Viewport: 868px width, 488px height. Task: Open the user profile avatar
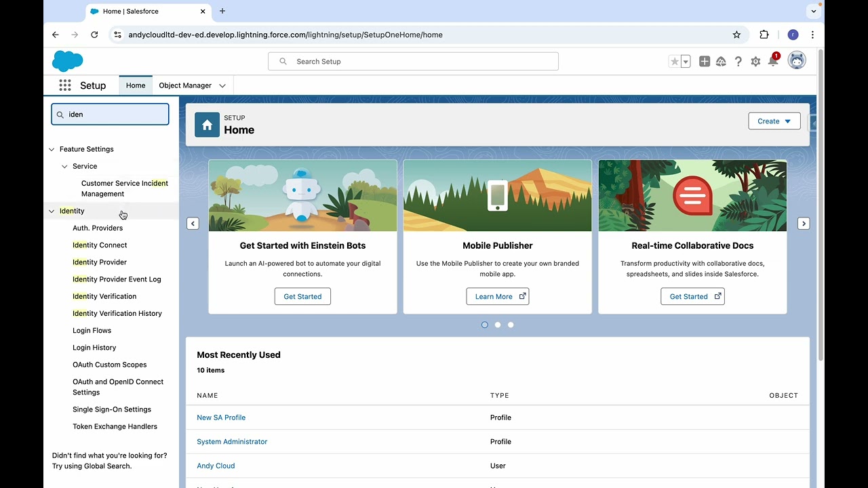(797, 60)
